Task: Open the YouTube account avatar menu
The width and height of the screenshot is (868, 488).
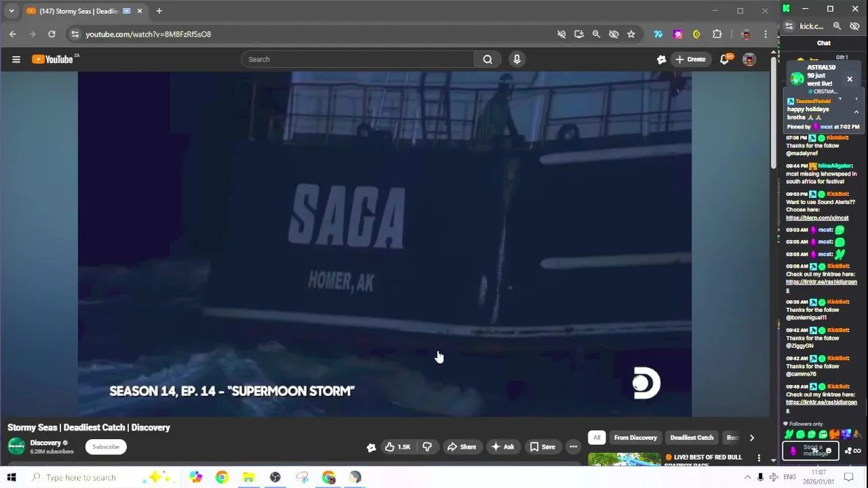Action: click(749, 60)
